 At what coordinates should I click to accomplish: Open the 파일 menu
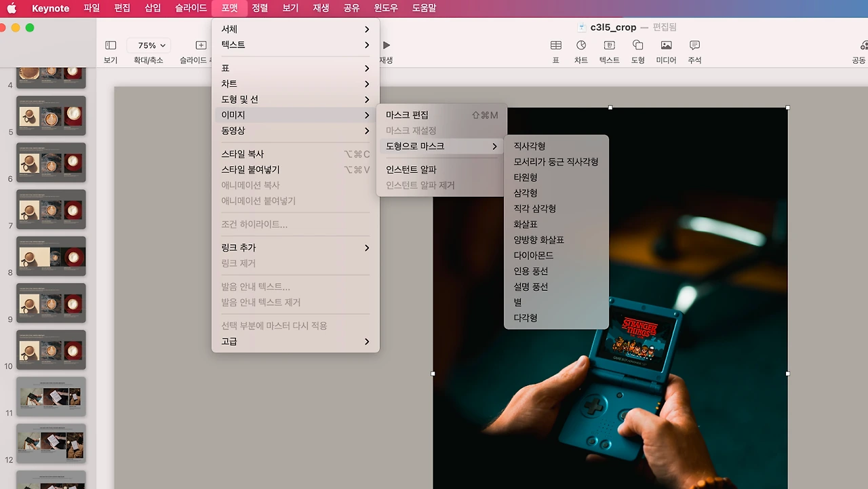coord(92,8)
